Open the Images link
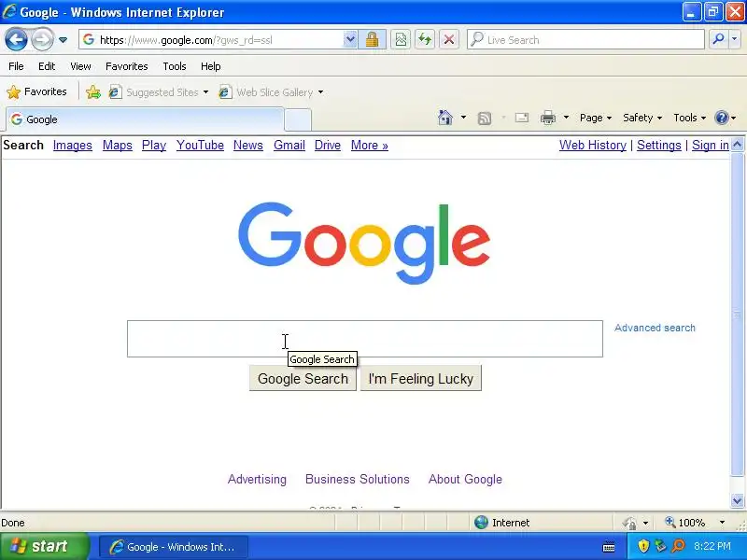This screenshot has height=560, width=747. pos(73,146)
